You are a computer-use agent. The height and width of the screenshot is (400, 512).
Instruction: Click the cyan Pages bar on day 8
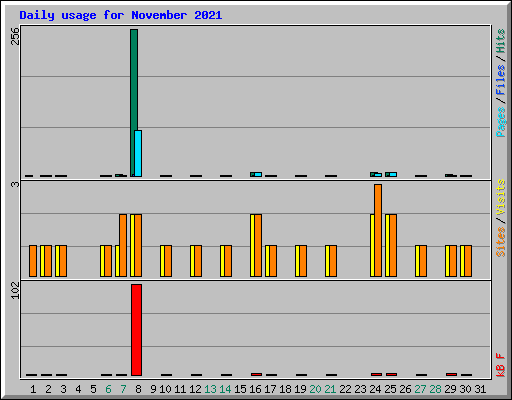[138, 154]
